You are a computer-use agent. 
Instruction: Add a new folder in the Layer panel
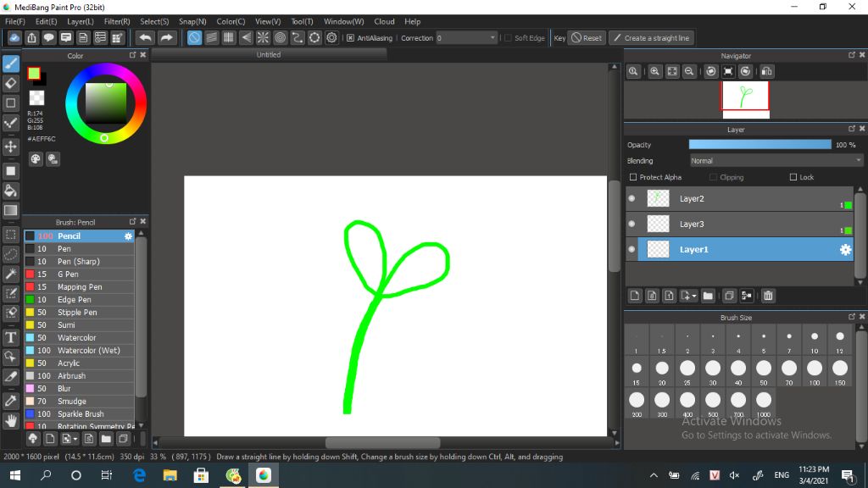tap(708, 296)
